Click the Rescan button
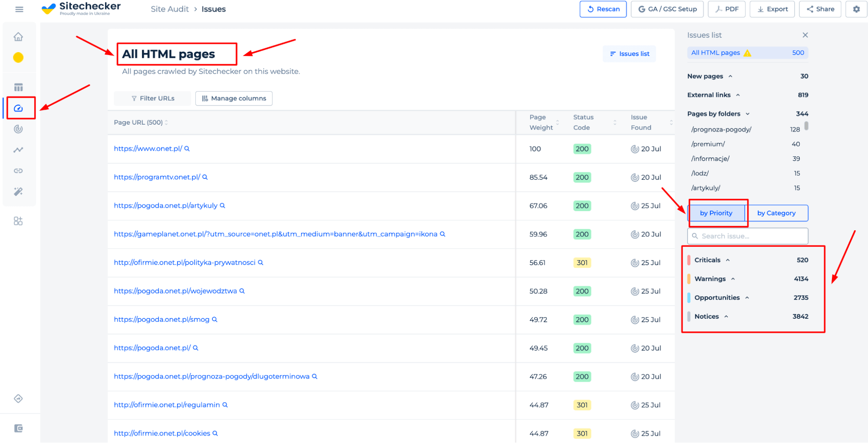868x443 pixels. 603,9
